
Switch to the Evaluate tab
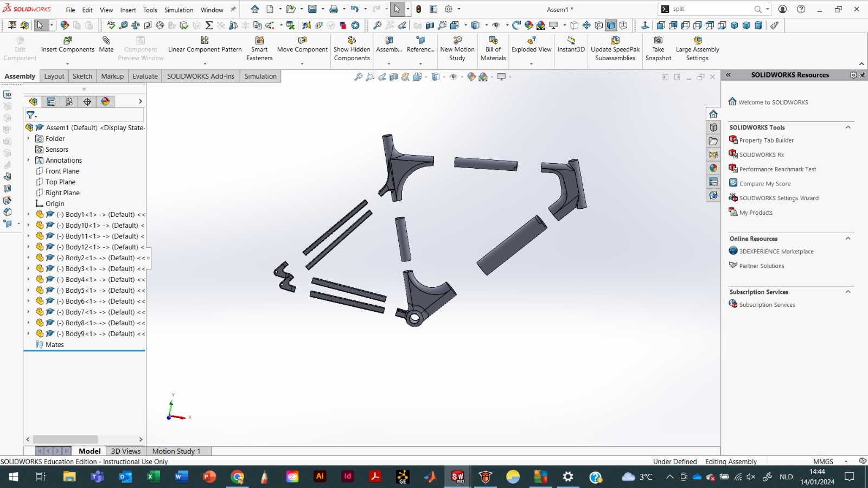click(145, 76)
